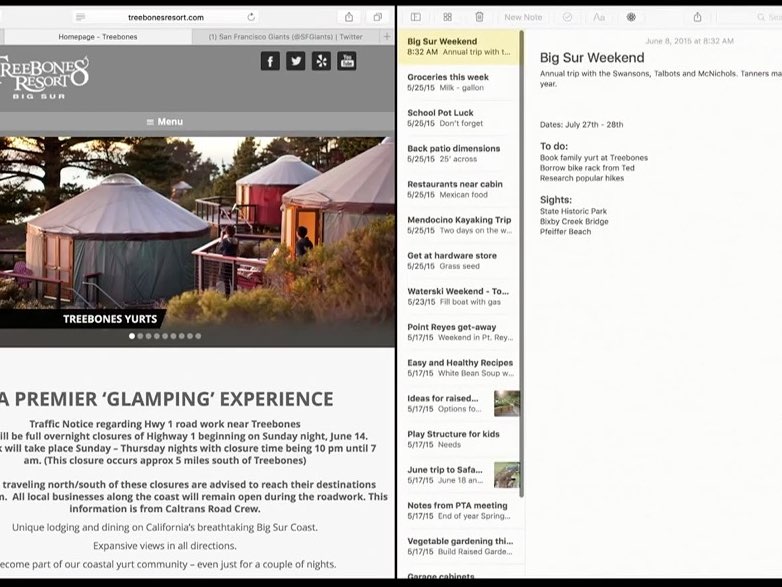Open the Notes from PTA meeting note
The width and height of the screenshot is (782, 587).
tap(459, 511)
